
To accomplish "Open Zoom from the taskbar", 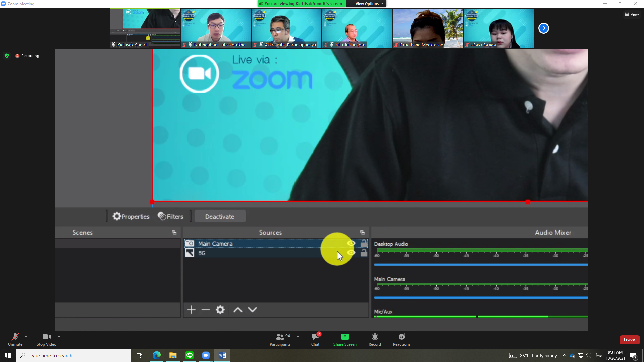I will (x=206, y=355).
